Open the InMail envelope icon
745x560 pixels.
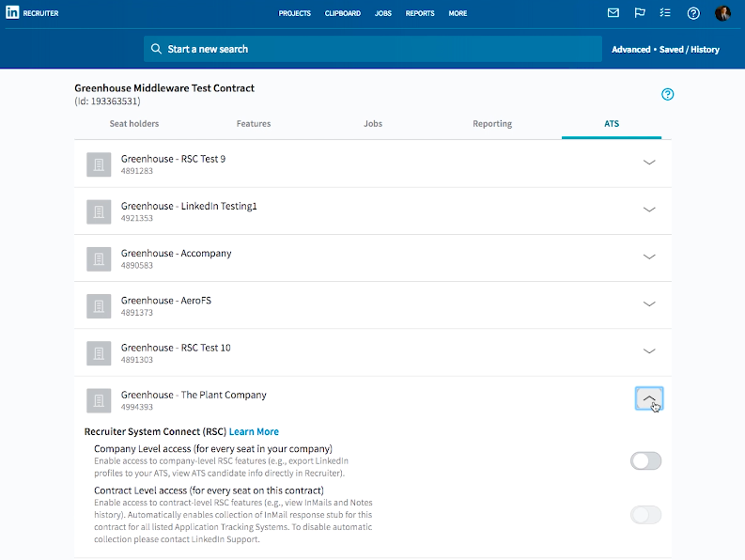pos(613,13)
